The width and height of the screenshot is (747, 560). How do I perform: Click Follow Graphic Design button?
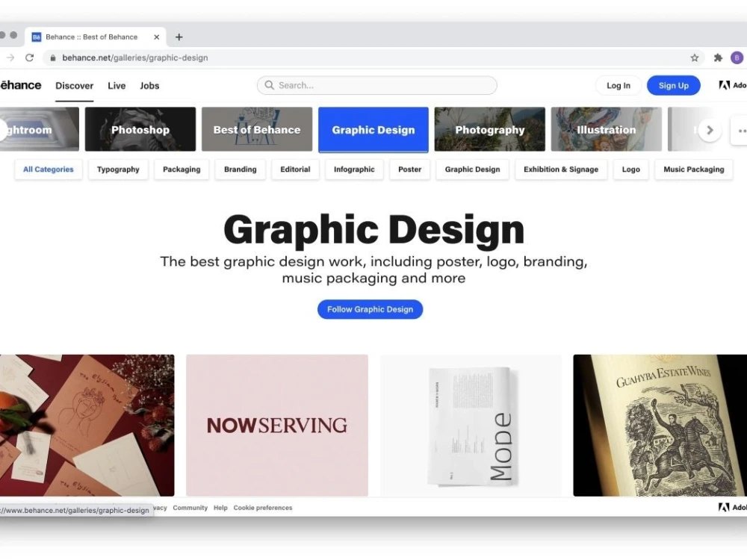(x=371, y=309)
